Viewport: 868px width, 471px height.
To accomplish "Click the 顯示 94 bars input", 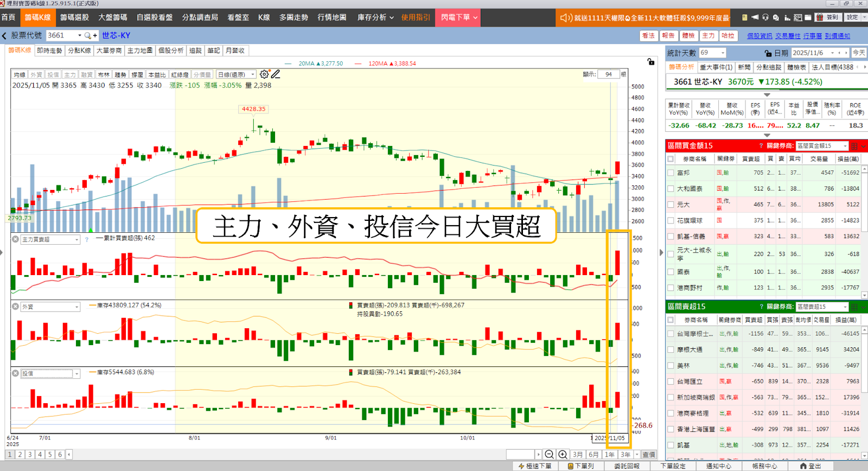I will point(609,74).
